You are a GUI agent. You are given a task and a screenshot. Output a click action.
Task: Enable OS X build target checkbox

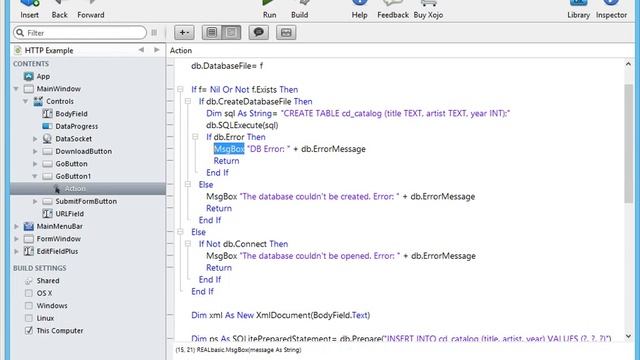point(29,293)
